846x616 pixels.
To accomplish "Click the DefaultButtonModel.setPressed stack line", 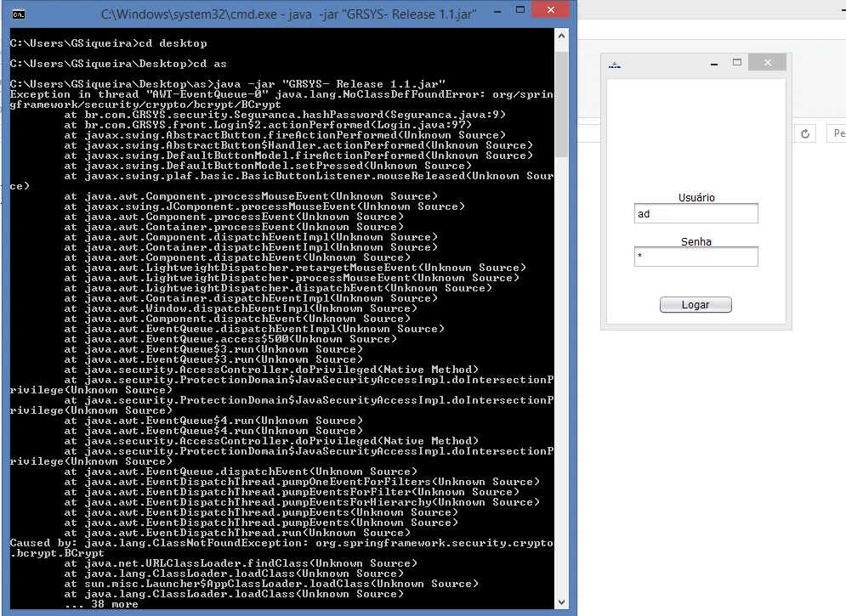I will point(268,166).
